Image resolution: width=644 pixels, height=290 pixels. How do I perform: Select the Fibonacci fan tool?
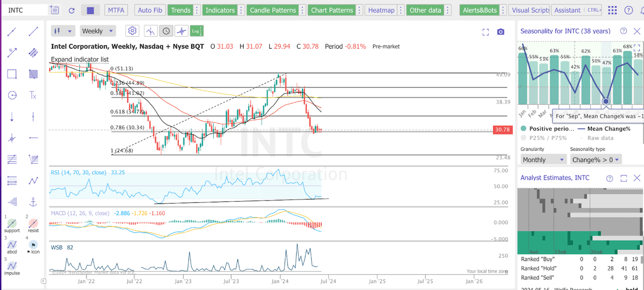pyautogui.click(x=33, y=159)
